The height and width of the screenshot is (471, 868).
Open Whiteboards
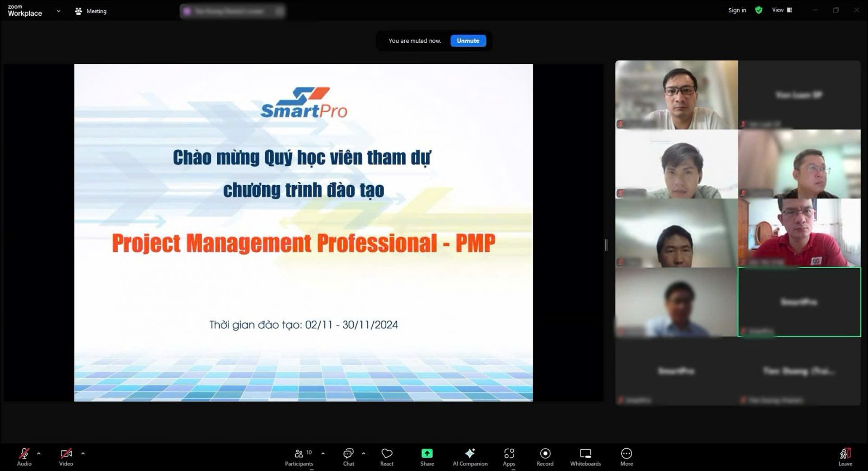tap(585, 457)
